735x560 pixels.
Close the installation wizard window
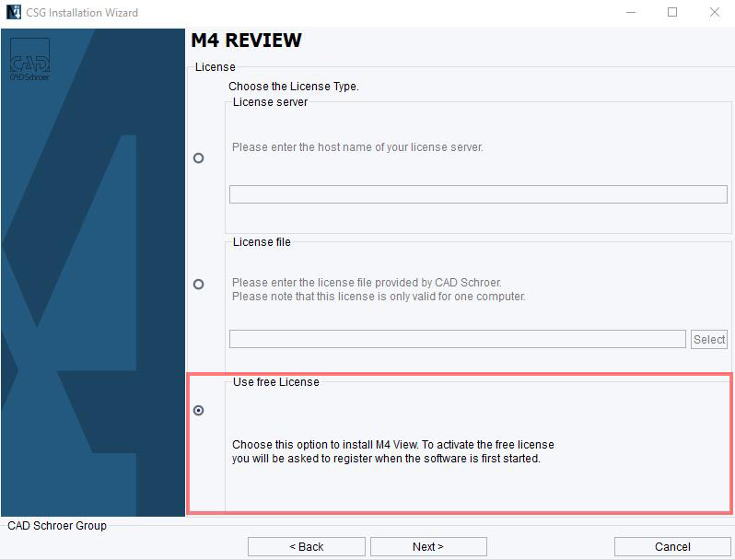coord(715,12)
